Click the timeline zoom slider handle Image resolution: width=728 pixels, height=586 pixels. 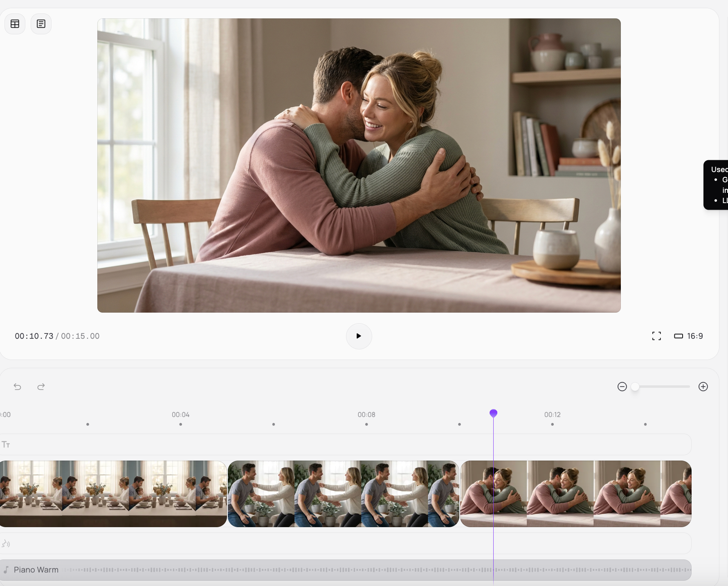point(635,387)
